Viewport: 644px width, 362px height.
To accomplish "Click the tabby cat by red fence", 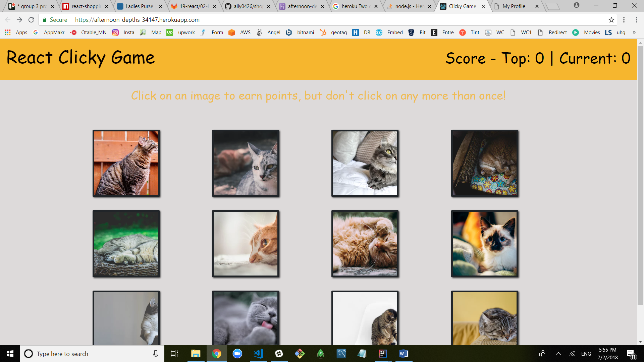I will point(126,163).
